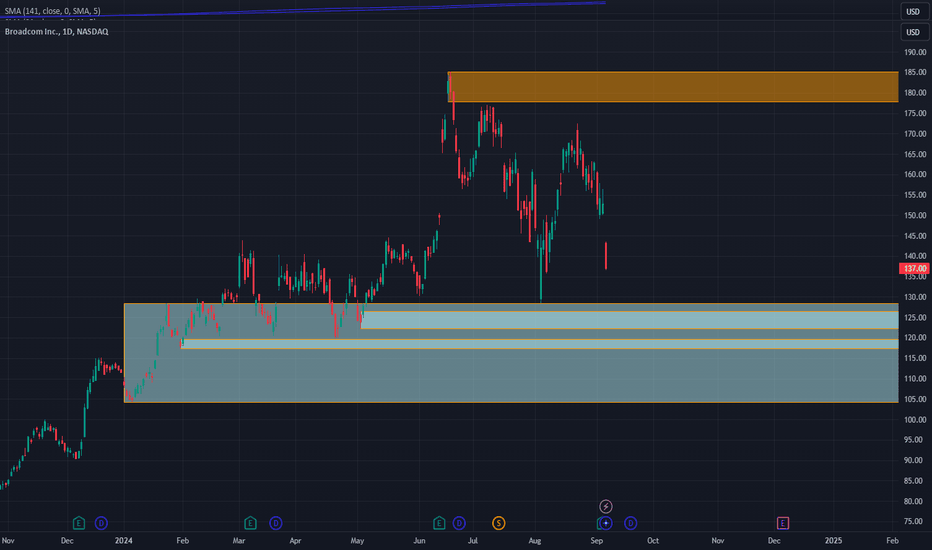This screenshot has height=550, width=932.
Task: Open the earnings E marker in early March
Action: coord(250,523)
